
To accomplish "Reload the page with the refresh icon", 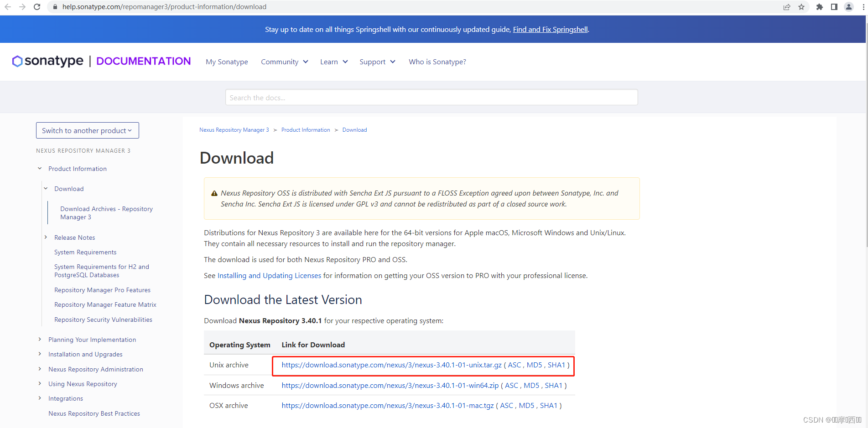I will (37, 7).
